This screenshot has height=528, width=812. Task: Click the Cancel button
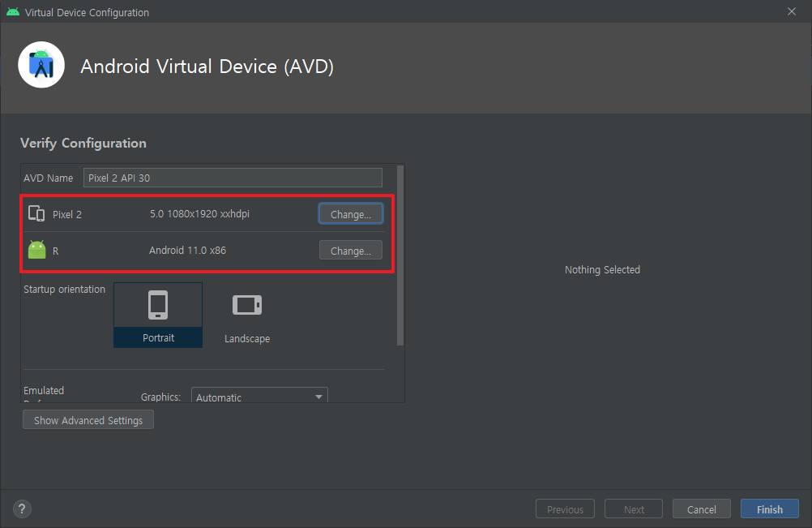click(701, 509)
